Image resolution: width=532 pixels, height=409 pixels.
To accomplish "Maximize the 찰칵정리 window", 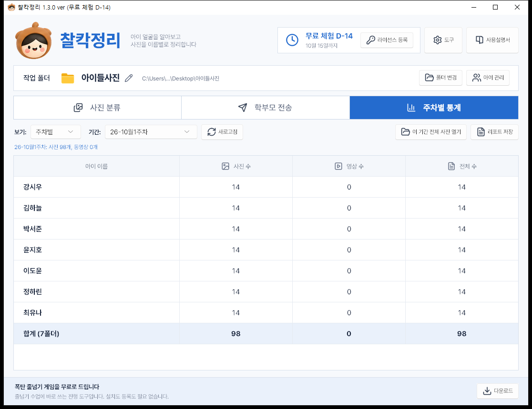I will (x=495, y=7).
